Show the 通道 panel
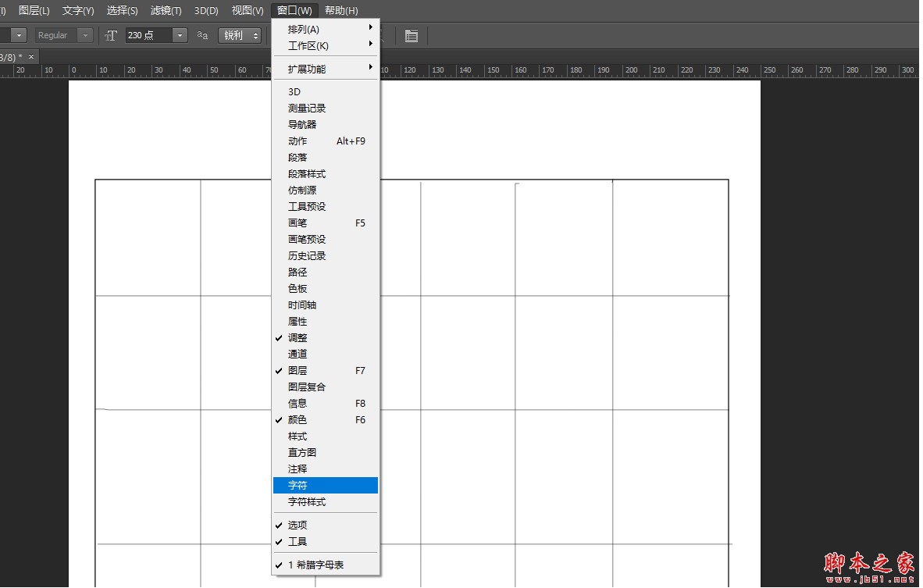 pos(326,355)
